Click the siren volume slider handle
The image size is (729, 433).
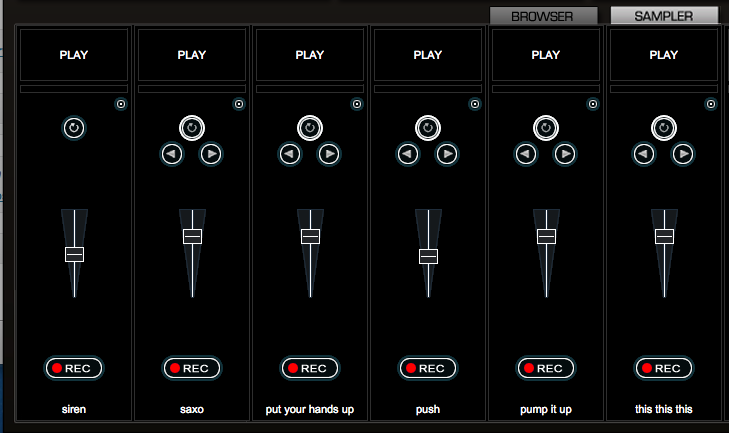click(x=74, y=254)
